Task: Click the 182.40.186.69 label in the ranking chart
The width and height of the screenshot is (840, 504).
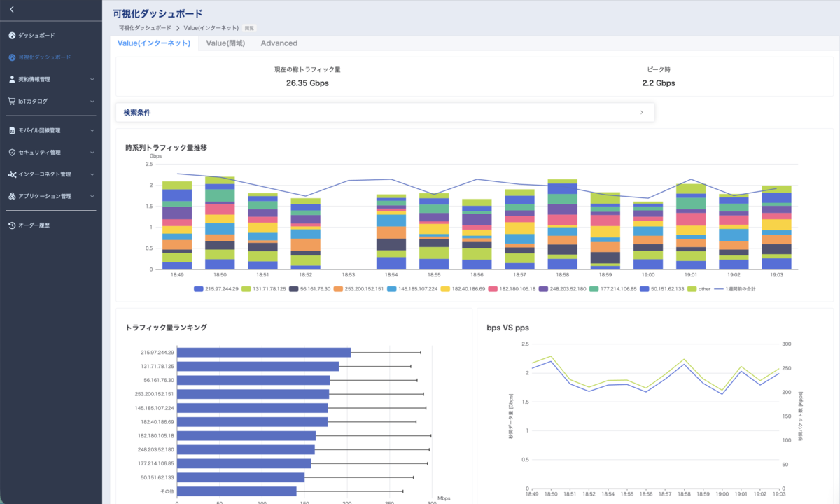Action: pyautogui.click(x=157, y=421)
